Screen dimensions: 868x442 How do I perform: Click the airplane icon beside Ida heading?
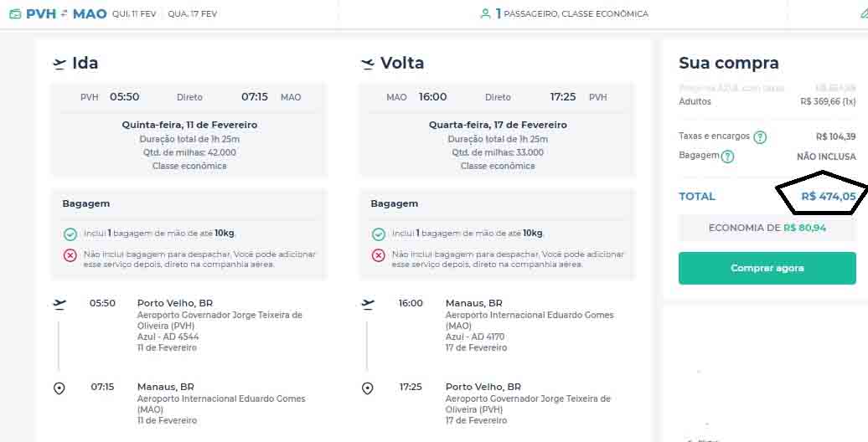pyautogui.click(x=59, y=64)
